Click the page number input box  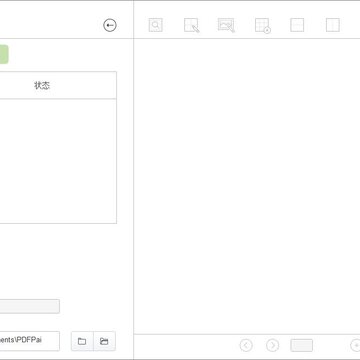(302, 345)
